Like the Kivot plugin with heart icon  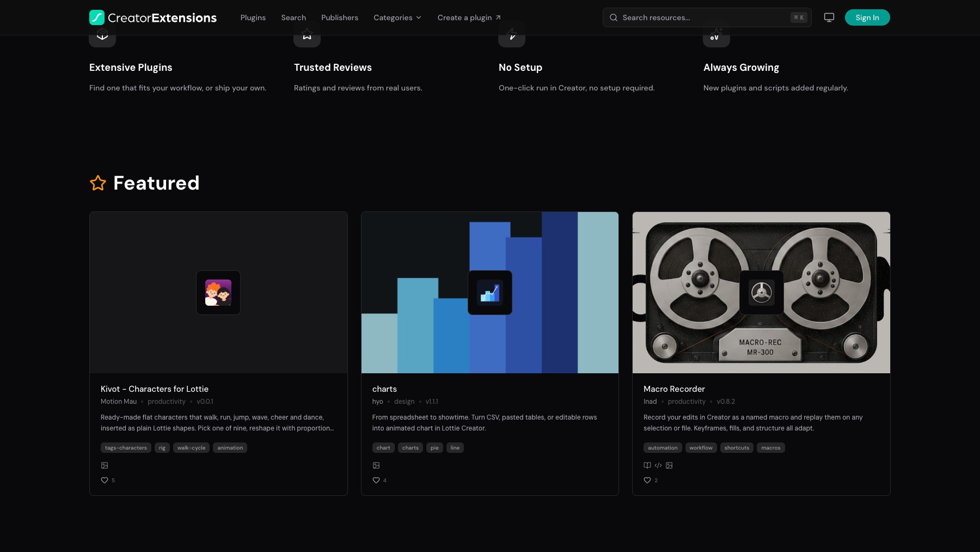coord(105,480)
